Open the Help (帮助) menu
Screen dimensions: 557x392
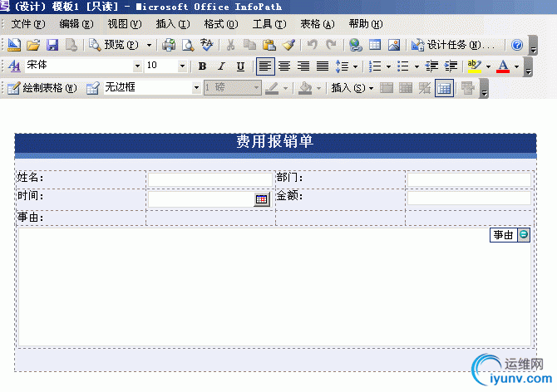click(366, 24)
